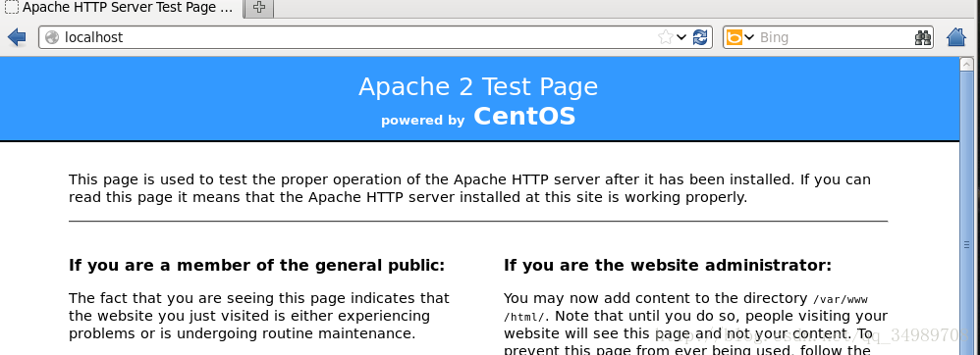
Task: Open a new tab with plus button
Action: pos(259,8)
